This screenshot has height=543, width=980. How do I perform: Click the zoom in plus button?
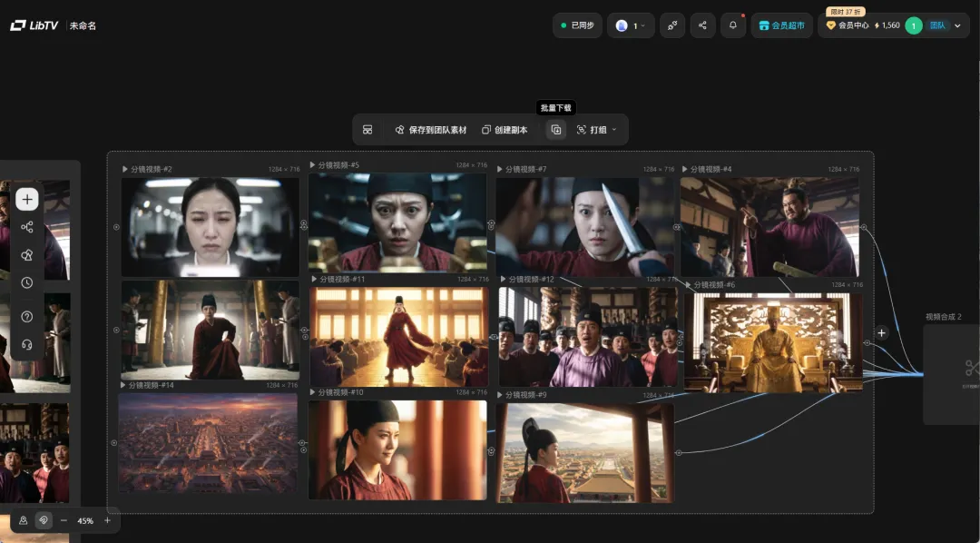tap(107, 520)
